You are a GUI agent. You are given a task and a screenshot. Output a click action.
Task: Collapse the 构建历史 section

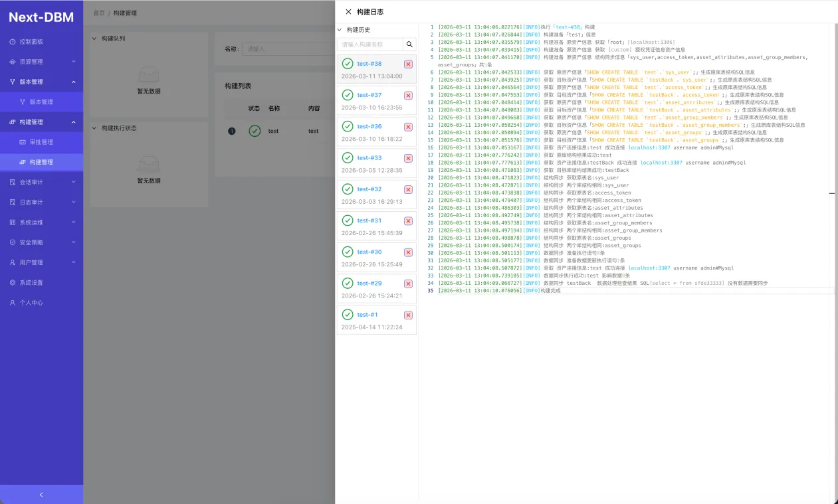pyautogui.click(x=340, y=30)
